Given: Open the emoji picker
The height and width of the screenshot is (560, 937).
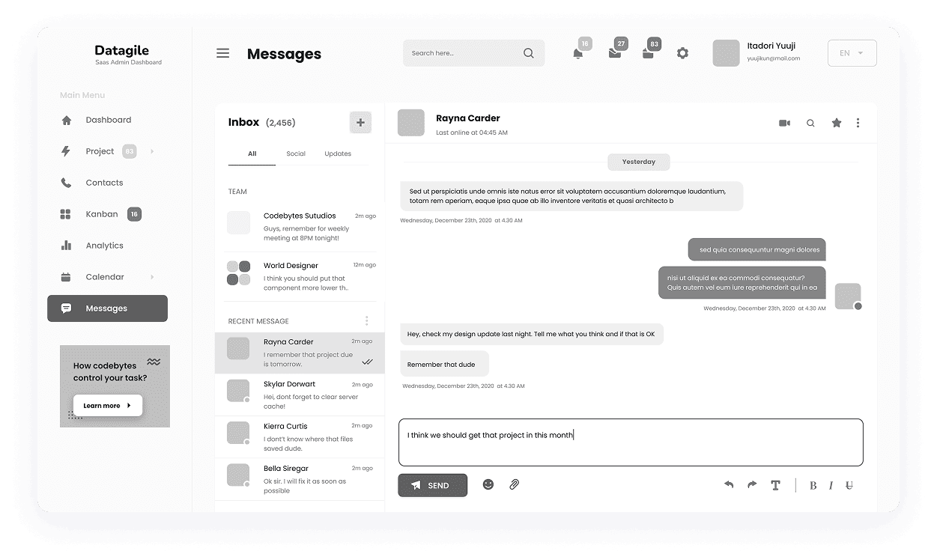Looking at the screenshot, I should [x=488, y=484].
